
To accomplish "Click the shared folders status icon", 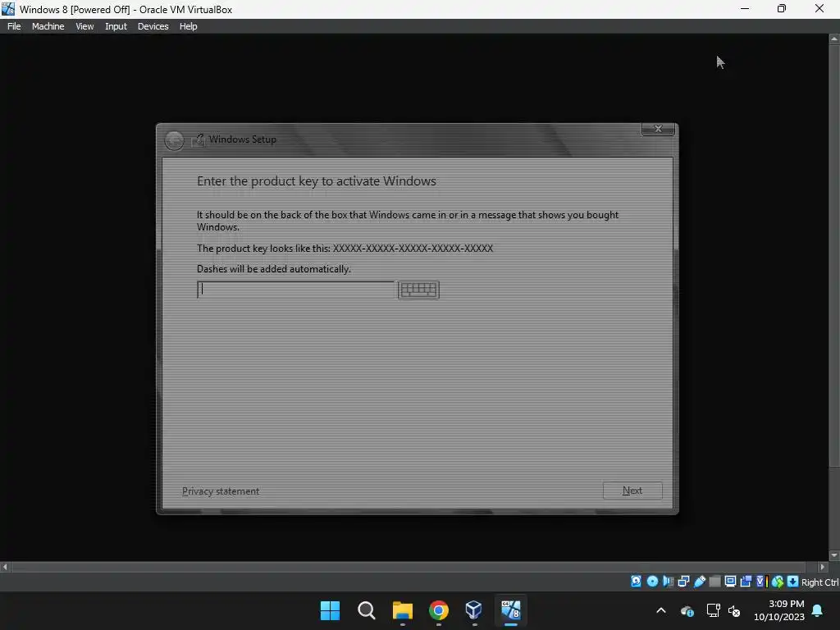I will 714,582.
